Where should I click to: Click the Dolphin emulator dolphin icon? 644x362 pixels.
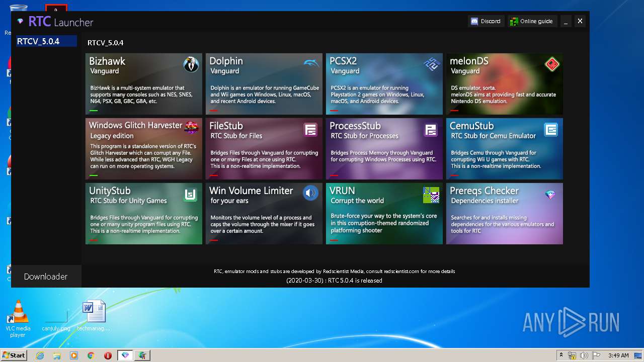311,63
